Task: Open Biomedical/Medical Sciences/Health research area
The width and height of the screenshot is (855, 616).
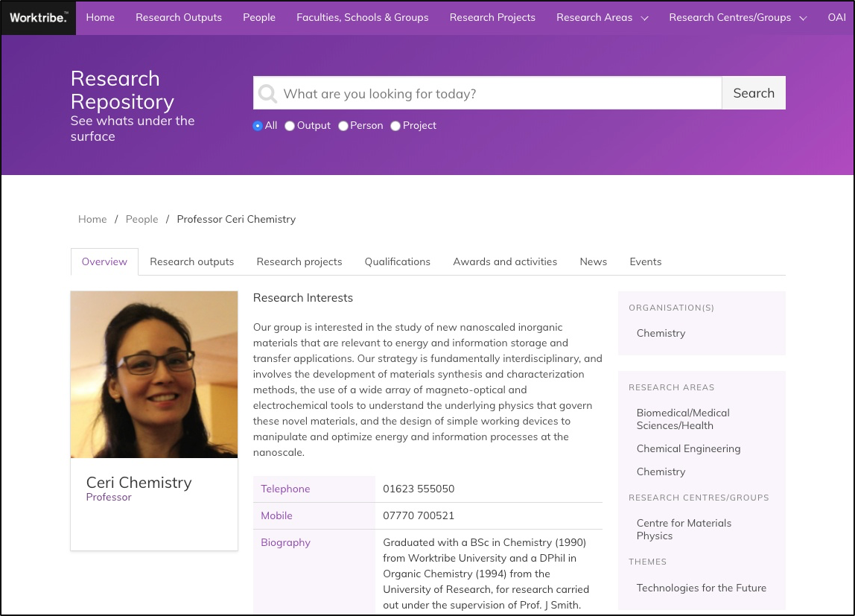Action: pos(683,419)
